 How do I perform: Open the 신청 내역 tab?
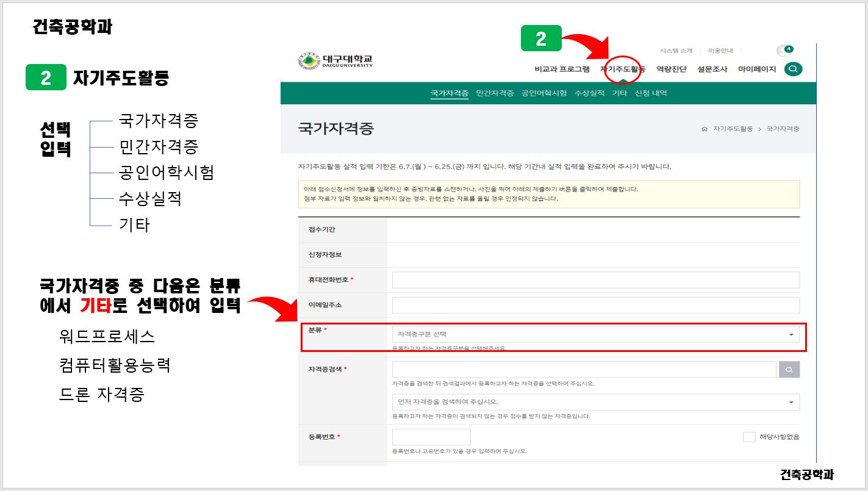pos(651,93)
